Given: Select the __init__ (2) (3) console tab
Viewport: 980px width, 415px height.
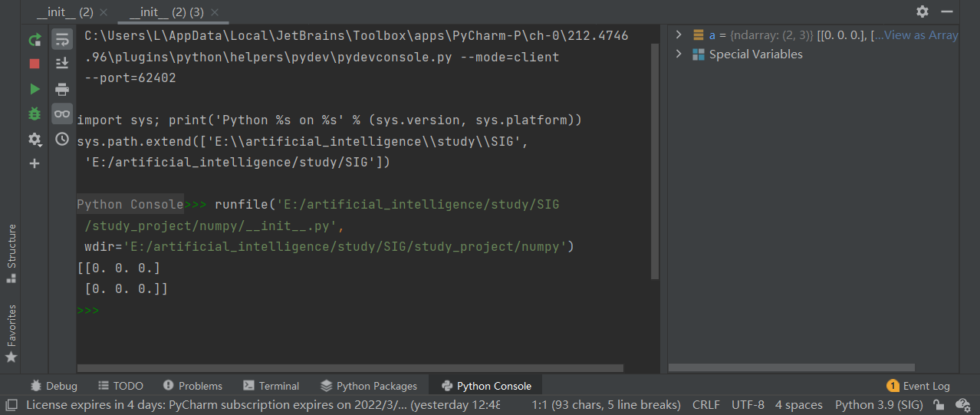Looking at the screenshot, I should coord(166,12).
